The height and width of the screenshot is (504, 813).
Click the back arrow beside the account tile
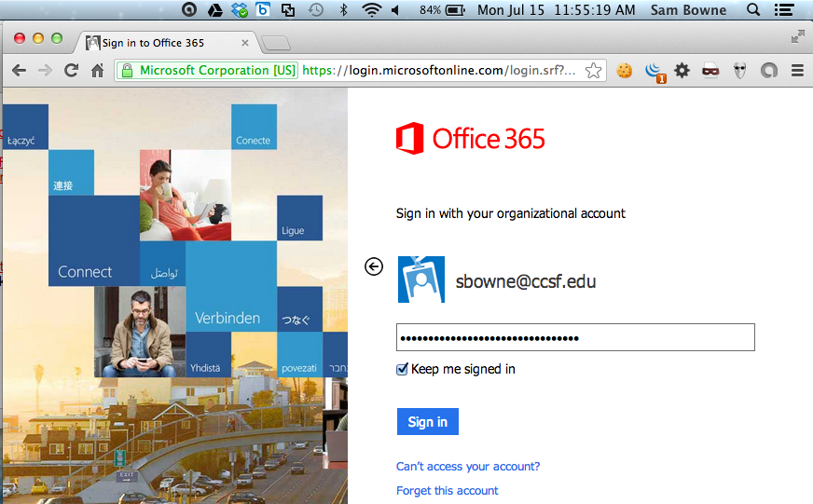pos(374,266)
